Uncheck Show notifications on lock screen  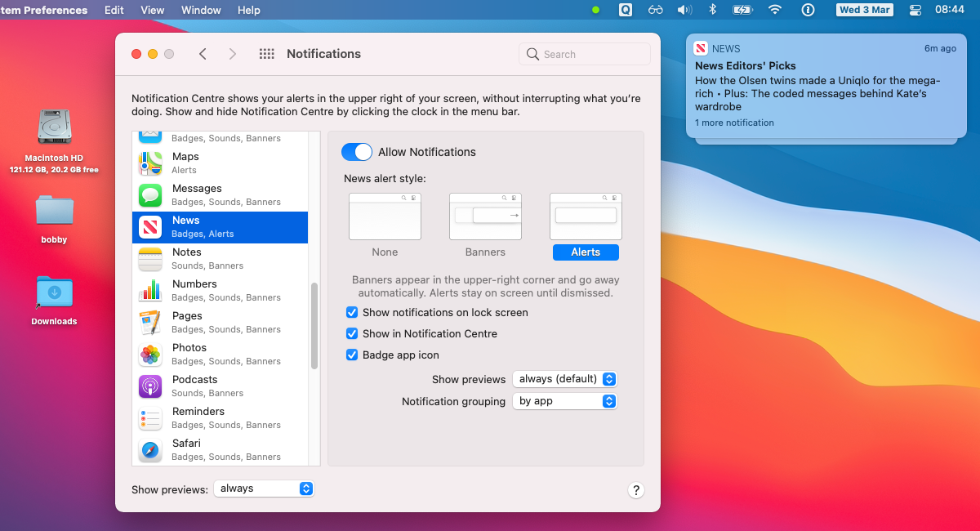click(x=352, y=312)
